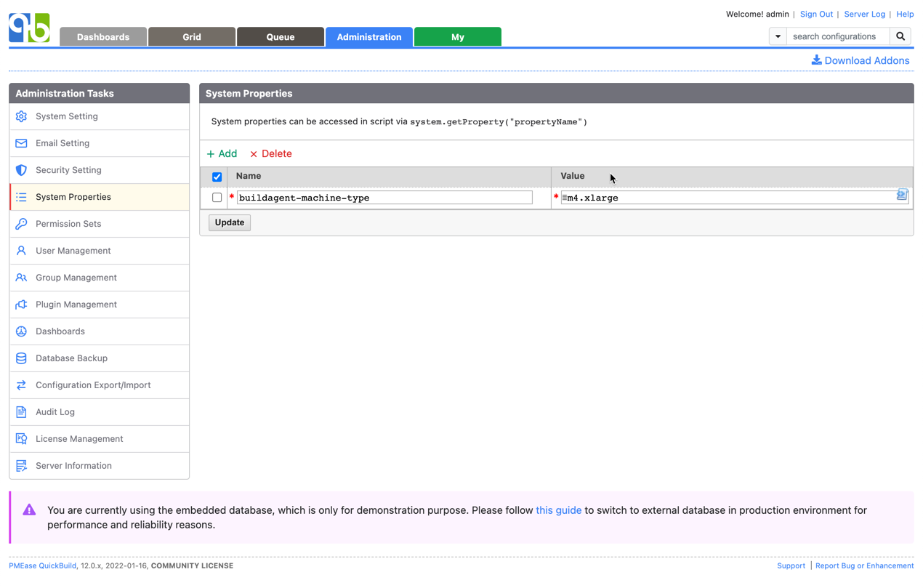This screenshot has width=923, height=588.
Task: Open Audit Log in the sidebar
Action: (100, 412)
